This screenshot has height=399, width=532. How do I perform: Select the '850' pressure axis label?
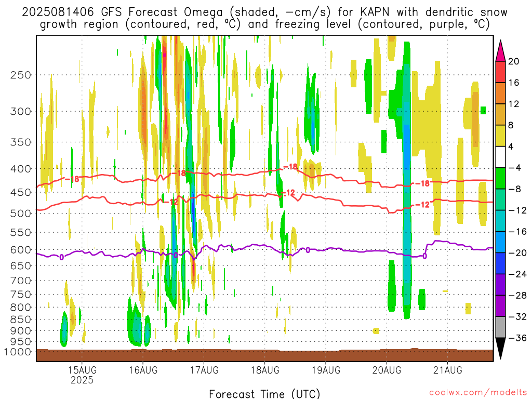(x=20, y=320)
